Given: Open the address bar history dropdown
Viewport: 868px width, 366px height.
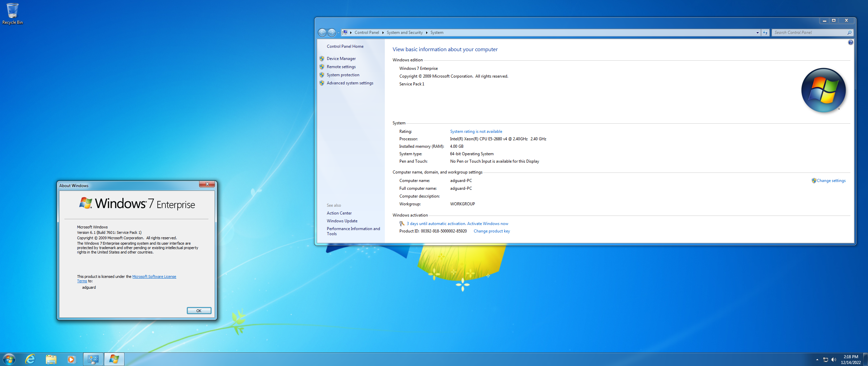Looking at the screenshot, I should [757, 33].
